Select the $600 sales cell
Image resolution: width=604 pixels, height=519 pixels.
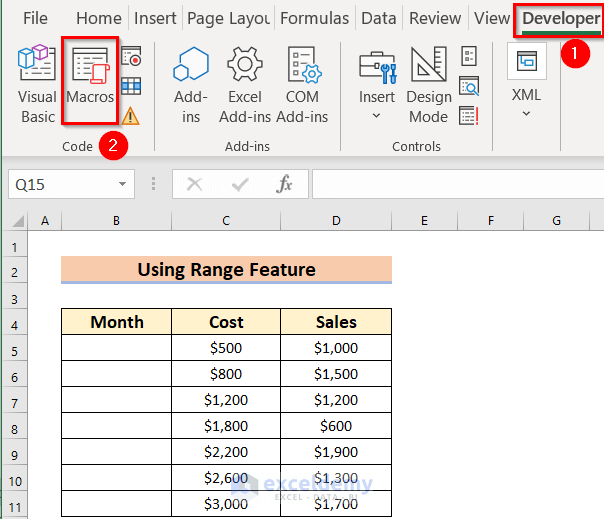(336, 426)
